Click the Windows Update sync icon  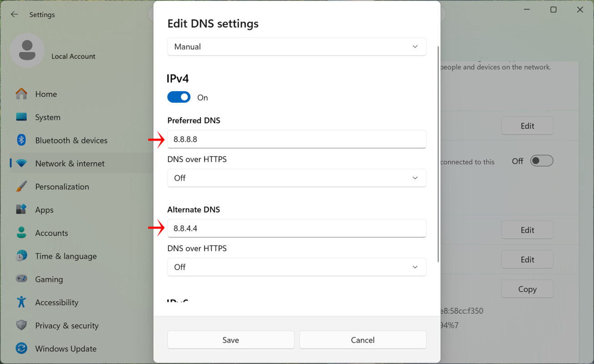[x=21, y=349]
